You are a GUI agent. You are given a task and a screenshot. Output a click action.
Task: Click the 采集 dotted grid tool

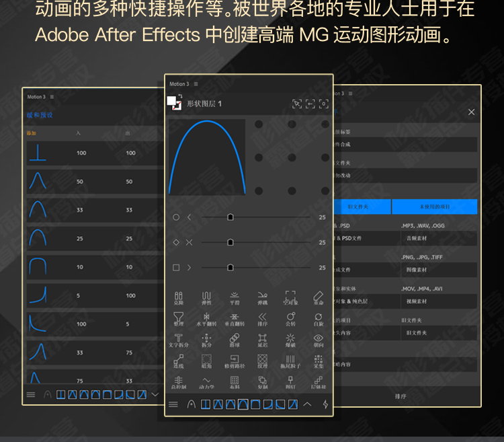click(319, 361)
